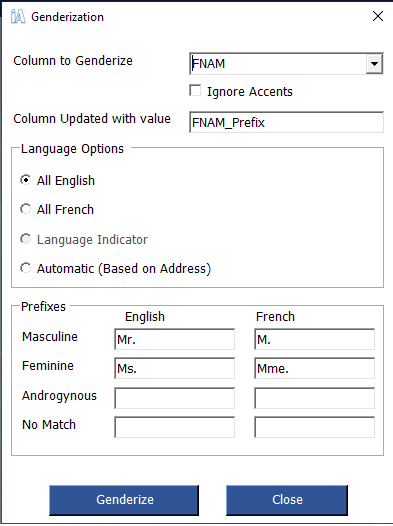This screenshot has width=393, height=526.
Task: Run the Genderize button
Action: tap(124, 500)
